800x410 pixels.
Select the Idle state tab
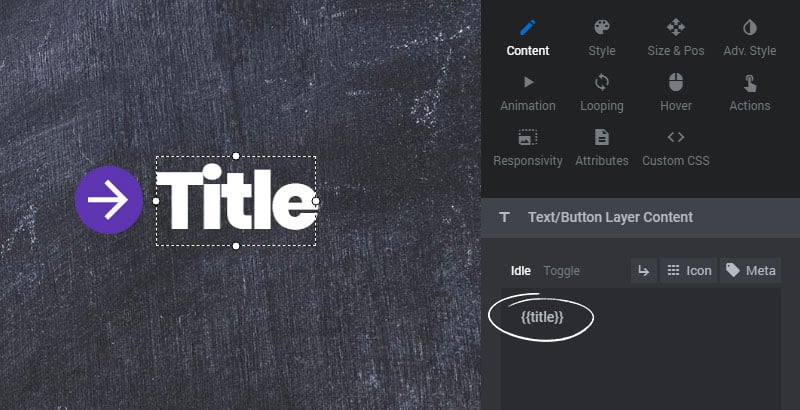click(x=521, y=271)
